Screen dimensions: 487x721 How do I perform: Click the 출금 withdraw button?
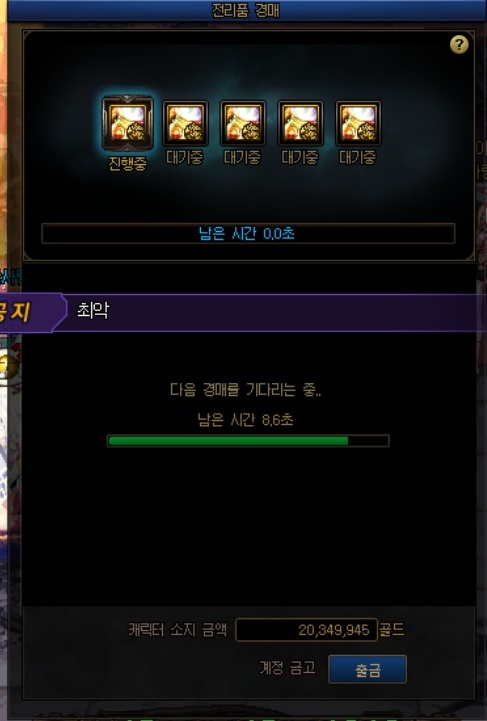367,669
